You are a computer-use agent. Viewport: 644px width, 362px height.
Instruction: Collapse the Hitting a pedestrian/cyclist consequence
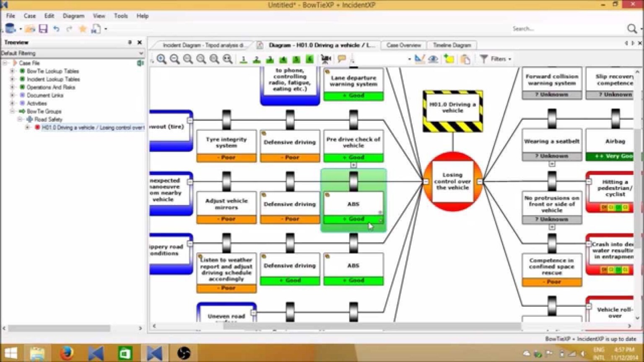point(589,181)
